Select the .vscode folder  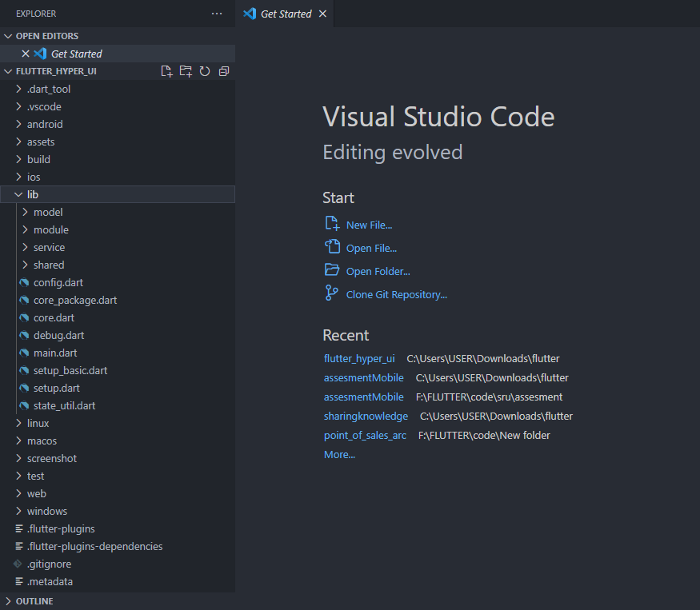[x=118, y=106]
